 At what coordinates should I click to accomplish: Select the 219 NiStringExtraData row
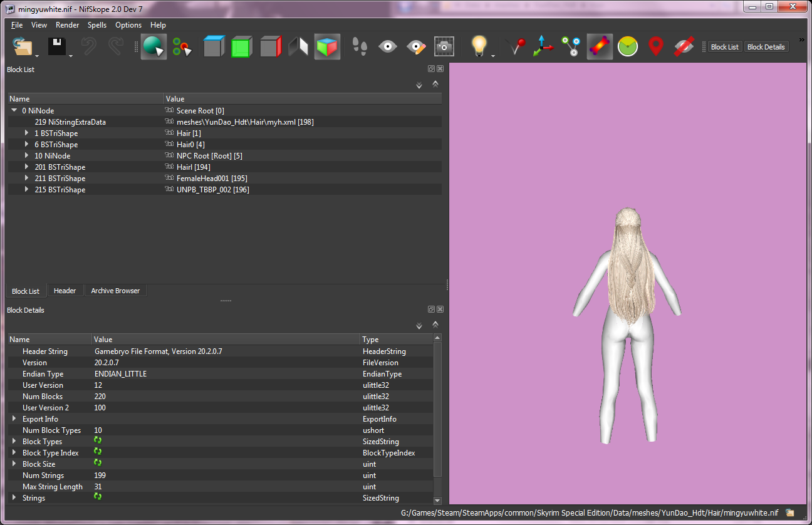pyautogui.click(x=225, y=122)
